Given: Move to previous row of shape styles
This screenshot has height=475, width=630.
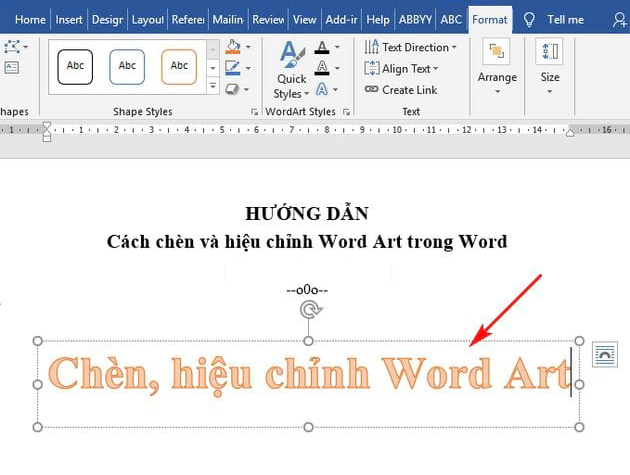Looking at the screenshot, I should pos(213,49).
